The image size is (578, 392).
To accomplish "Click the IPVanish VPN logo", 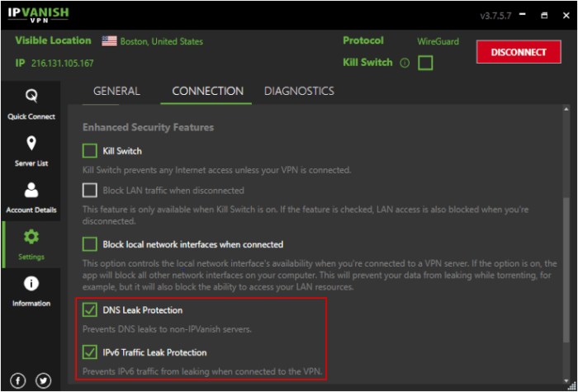I will (38, 15).
